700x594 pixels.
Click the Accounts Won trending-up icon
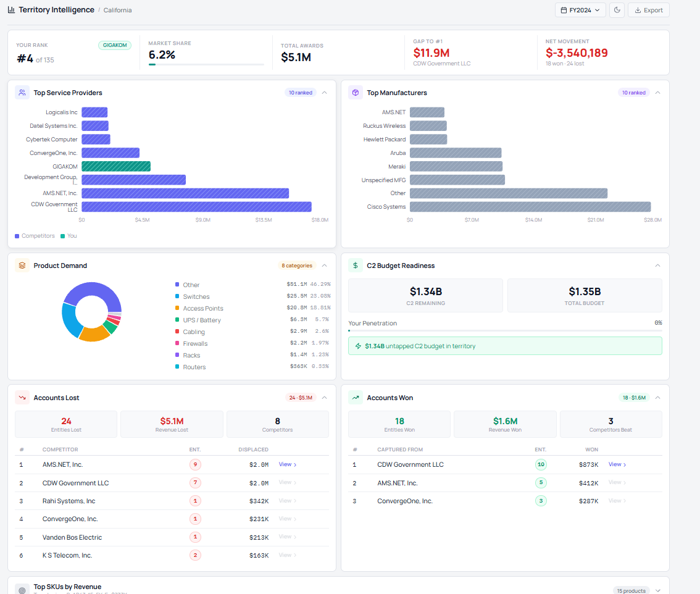(x=356, y=398)
